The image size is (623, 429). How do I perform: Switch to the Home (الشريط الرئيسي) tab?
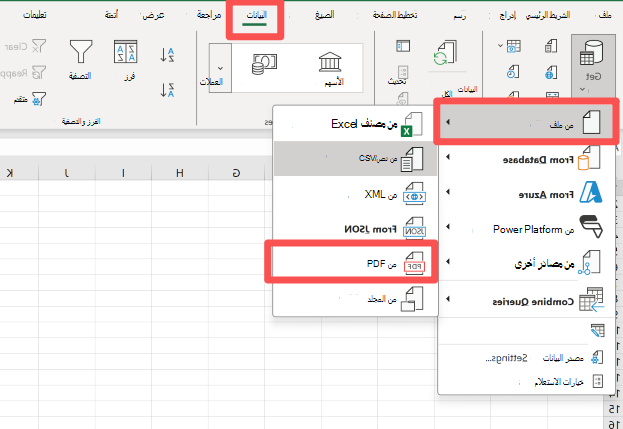point(548,15)
